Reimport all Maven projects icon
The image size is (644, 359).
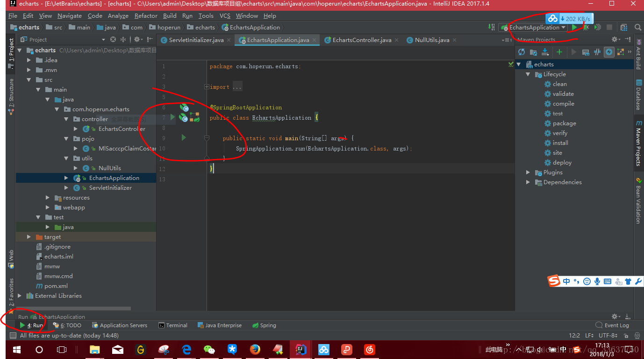pyautogui.click(x=522, y=52)
